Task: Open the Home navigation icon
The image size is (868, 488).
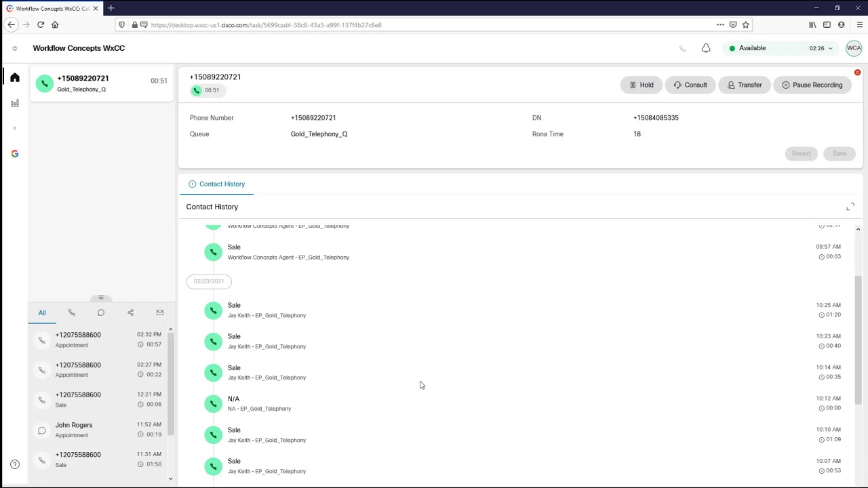Action: click(x=15, y=77)
